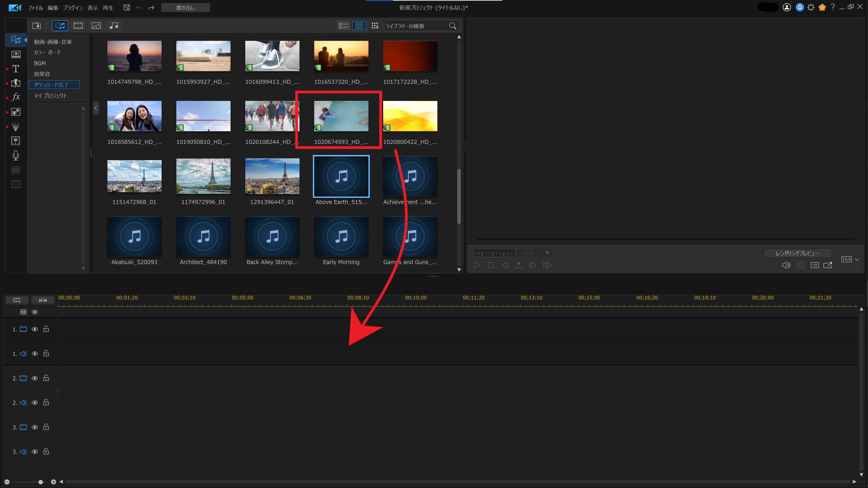Collapse the library explorer panel arrow
868x488 pixels.
[96, 108]
